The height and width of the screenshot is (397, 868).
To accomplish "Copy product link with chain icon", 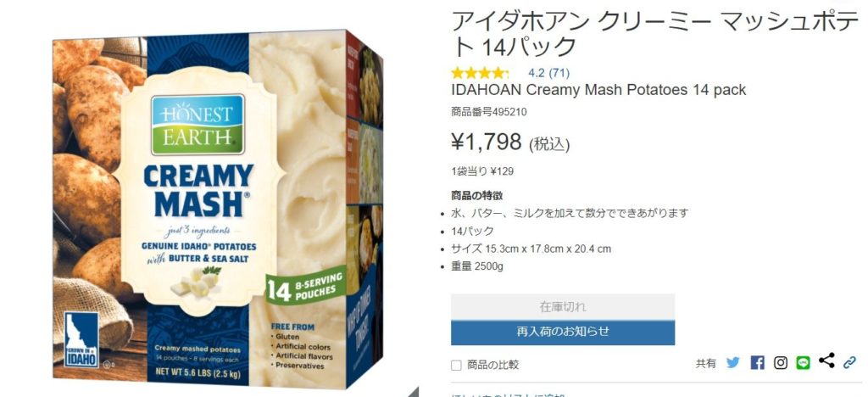I will (x=849, y=363).
